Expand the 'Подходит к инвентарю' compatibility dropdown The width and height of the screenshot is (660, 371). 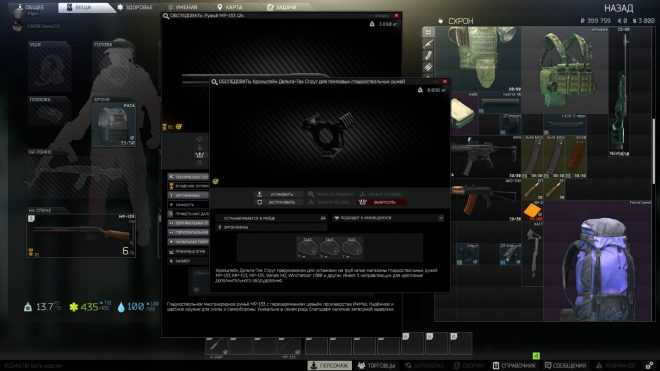[387, 218]
